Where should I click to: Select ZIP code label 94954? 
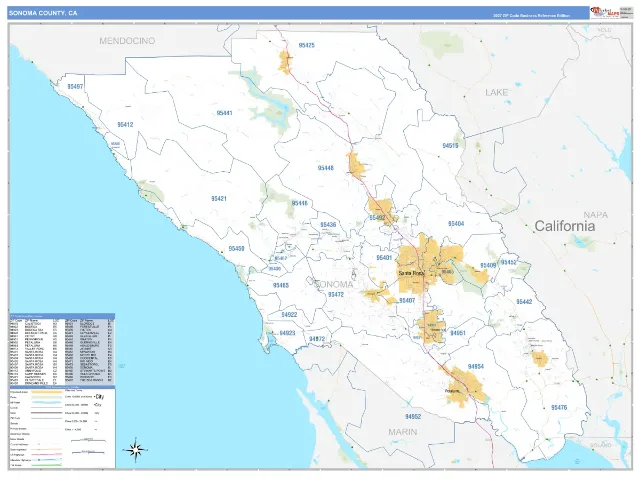(x=476, y=367)
